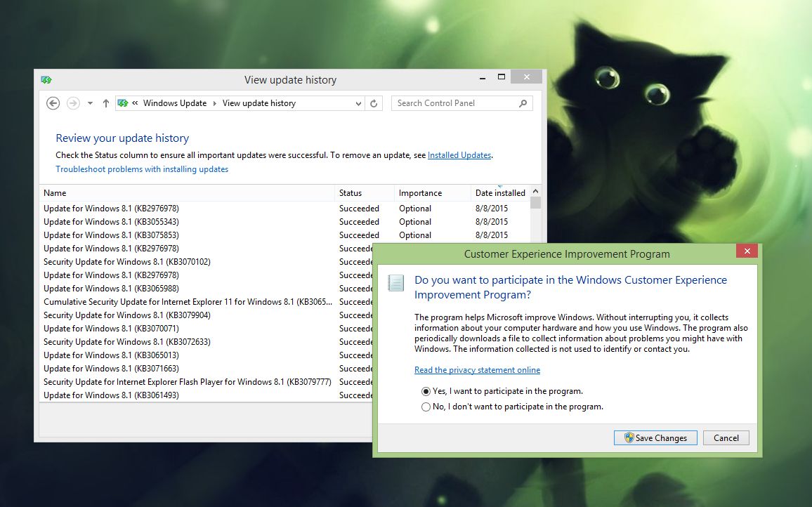Open Troubleshoot problems with installing updates

pos(142,169)
